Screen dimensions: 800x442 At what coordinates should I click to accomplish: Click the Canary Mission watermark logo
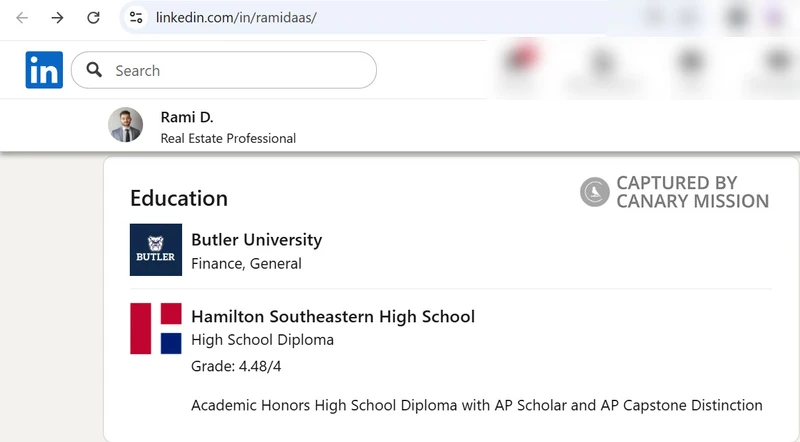click(595, 192)
